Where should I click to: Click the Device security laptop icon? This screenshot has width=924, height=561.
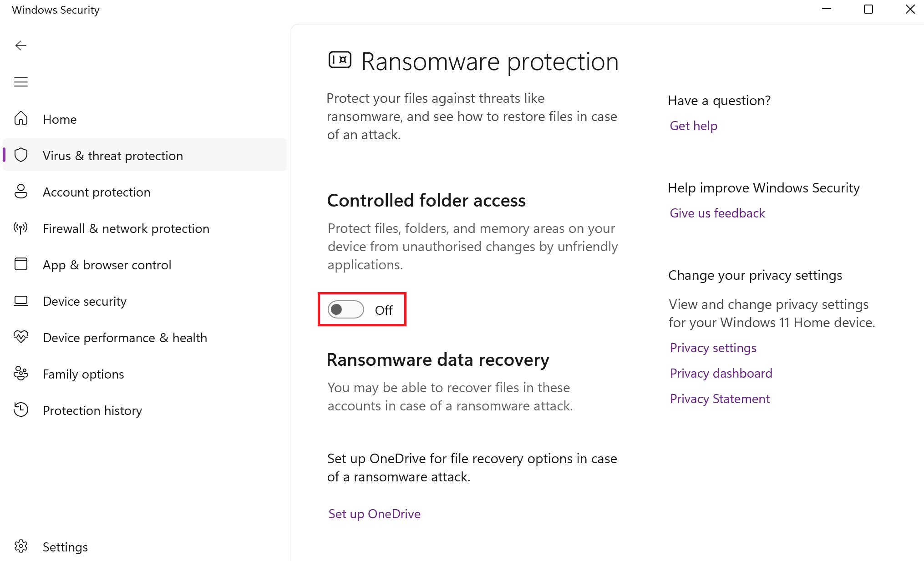(21, 301)
